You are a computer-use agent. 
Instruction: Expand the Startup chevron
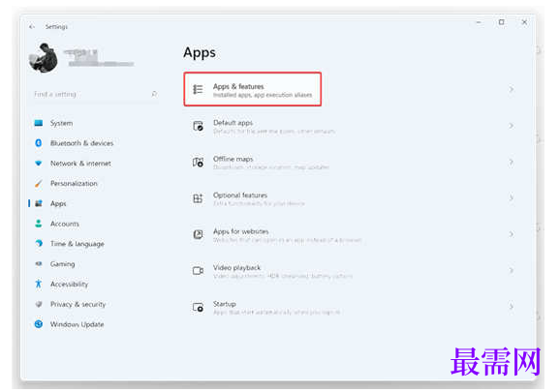[x=511, y=307]
